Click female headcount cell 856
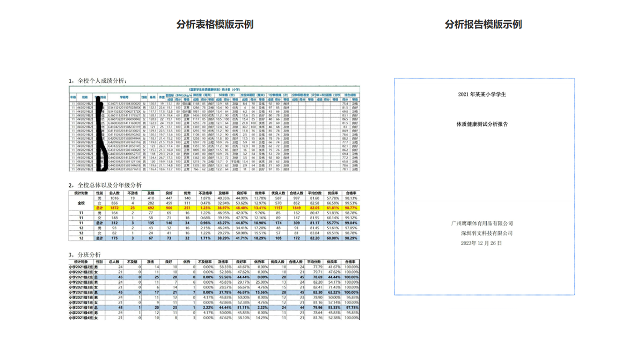Screen dimensions: 644x339 pyautogui.click(x=113, y=203)
